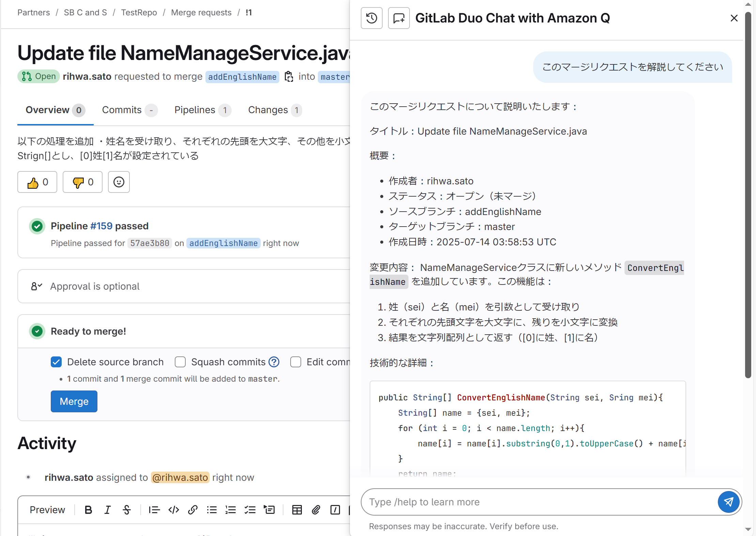Apply bold formatting in the comment editor
756x536 pixels.
pyautogui.click(x=88, y=510)
